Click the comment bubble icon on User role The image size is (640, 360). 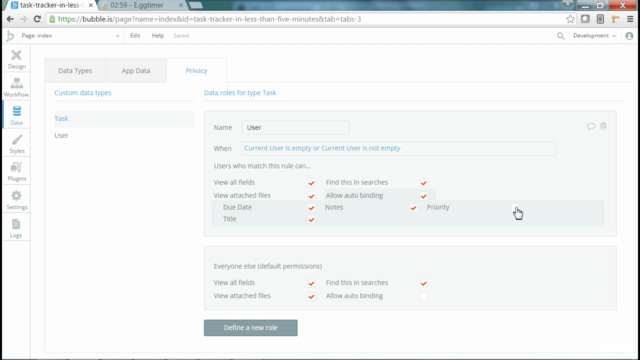tap(591, 126)
